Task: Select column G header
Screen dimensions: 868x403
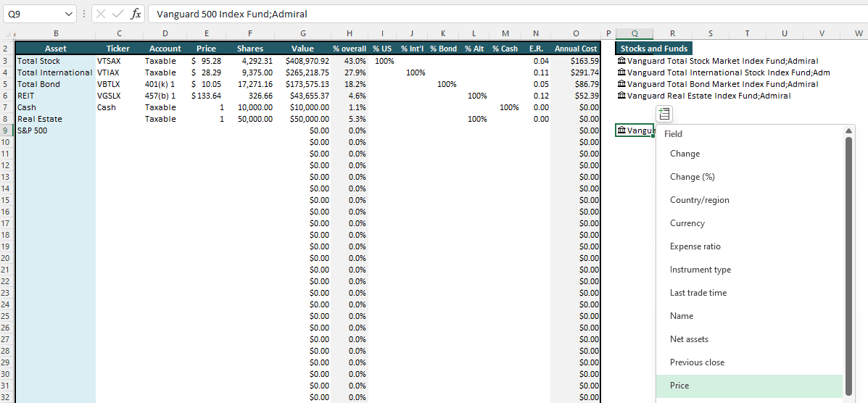Action: click(303, 34)
